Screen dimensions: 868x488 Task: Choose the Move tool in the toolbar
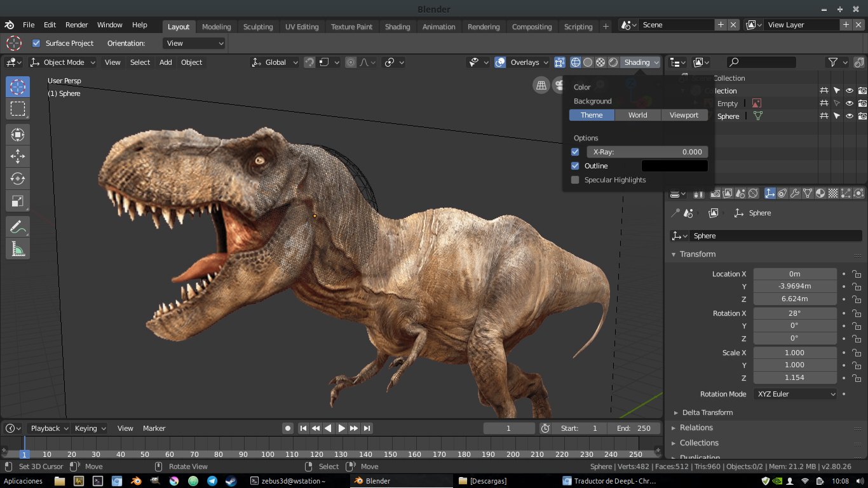click(18, 156)
